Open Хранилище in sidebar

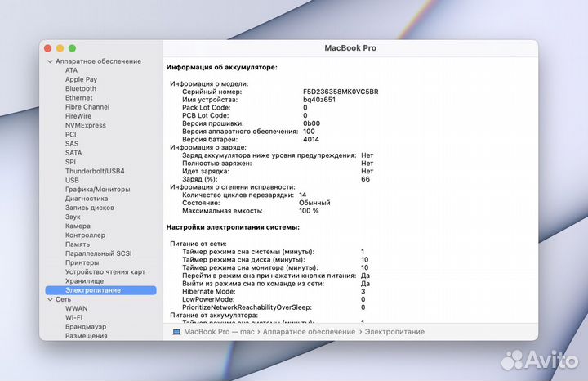(x=84, y=281)
